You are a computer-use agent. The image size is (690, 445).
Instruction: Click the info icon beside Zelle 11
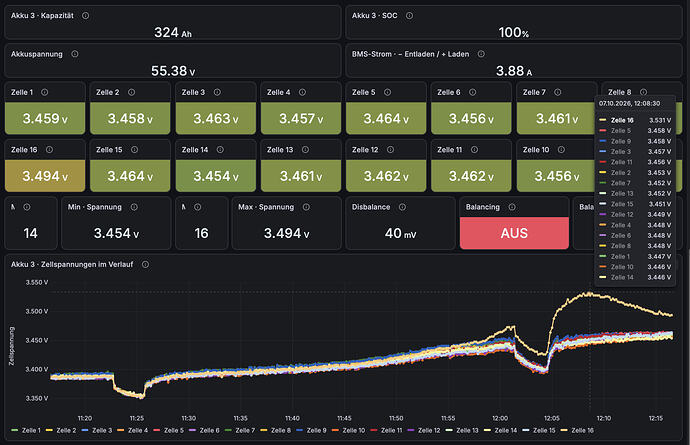[474, 150]
